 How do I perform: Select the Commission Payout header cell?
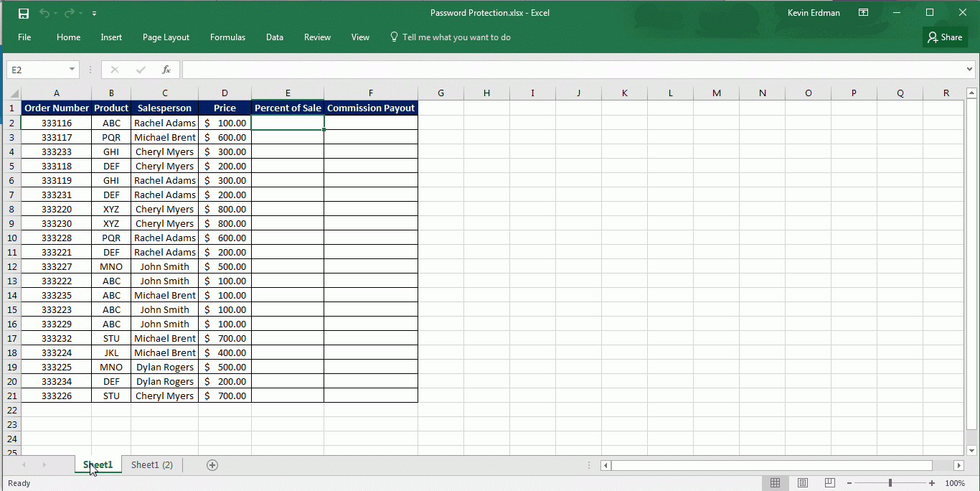(x=371, y=108)
